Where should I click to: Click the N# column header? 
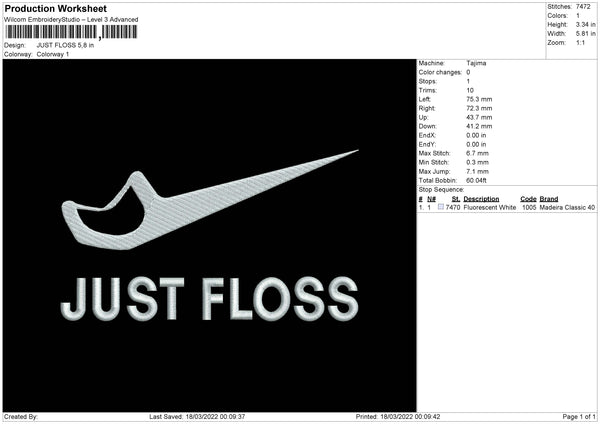click(431, 199)
